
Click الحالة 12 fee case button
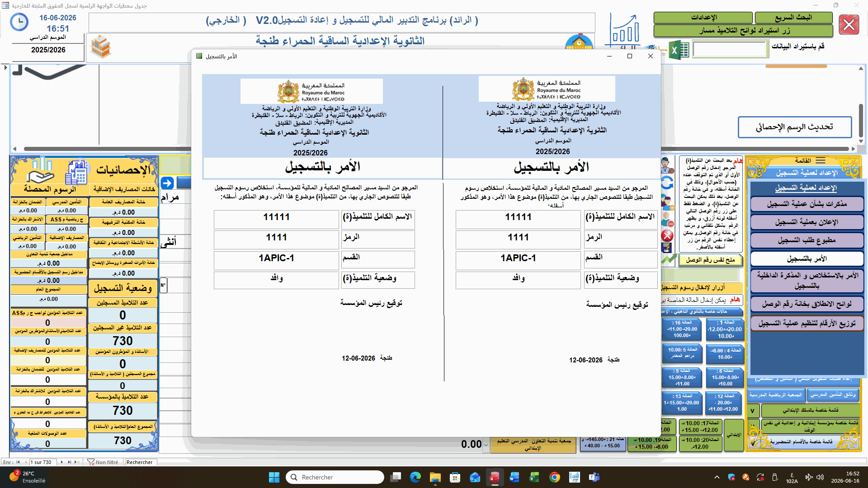pos(723,403)
